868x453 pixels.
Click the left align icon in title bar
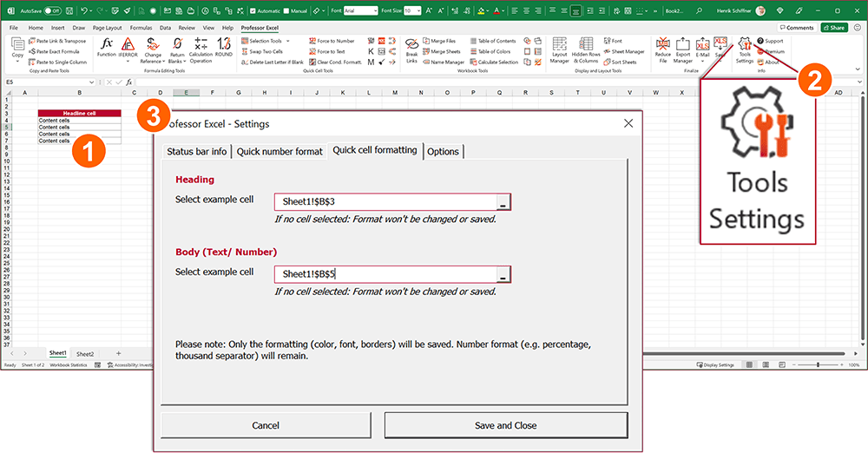pos(514,10)
